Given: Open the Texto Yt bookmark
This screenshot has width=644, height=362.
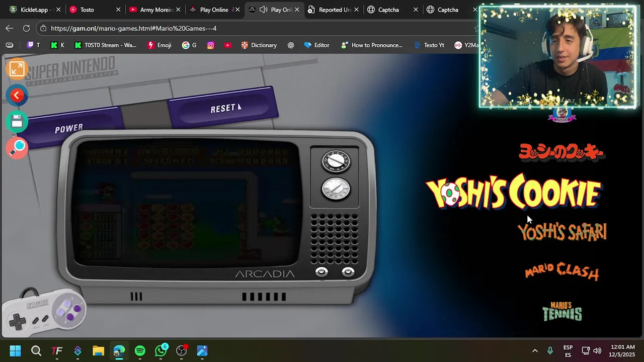Looking at the screenshot, I should (x=429, y=45).
